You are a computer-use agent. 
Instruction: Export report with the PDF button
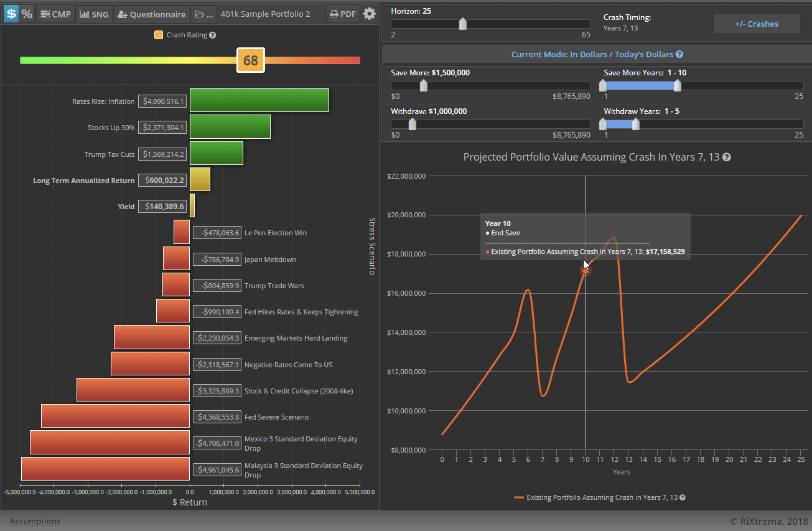pyautogui.click(x=343, y=14)
